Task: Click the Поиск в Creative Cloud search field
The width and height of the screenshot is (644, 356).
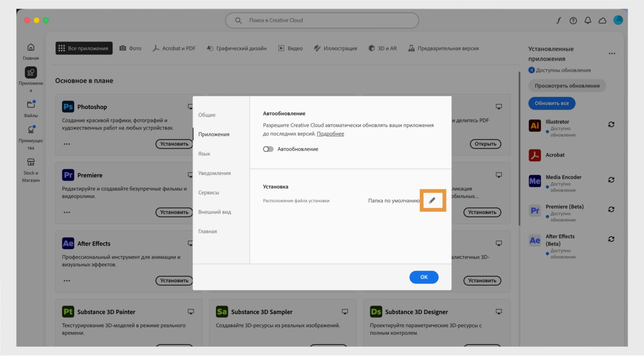Action: 322,20
